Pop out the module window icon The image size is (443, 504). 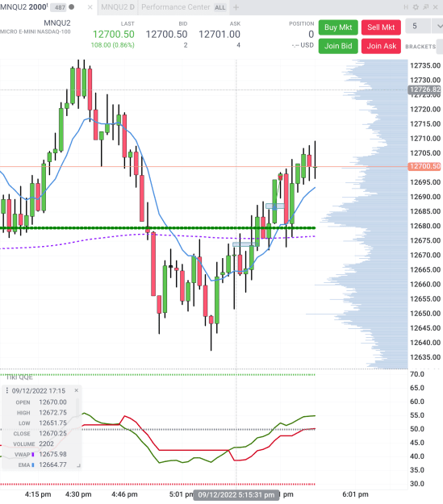click(425, 7)
